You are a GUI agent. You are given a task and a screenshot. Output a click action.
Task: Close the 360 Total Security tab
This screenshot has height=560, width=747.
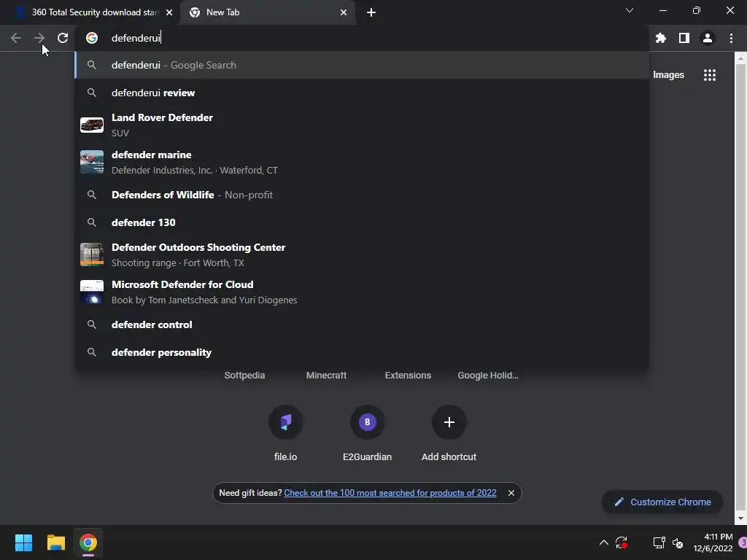point(169,12)
